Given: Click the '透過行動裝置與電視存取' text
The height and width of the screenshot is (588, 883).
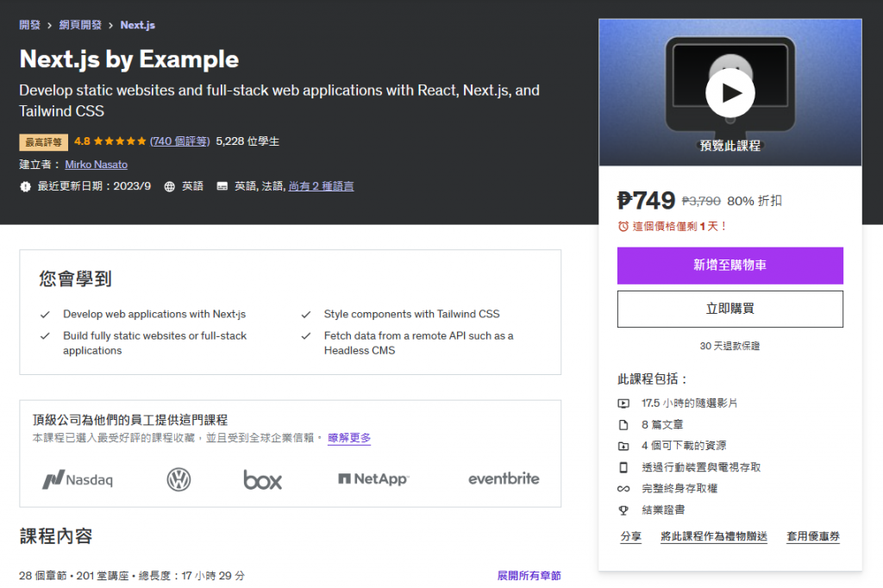Looking at the screenshot, I should [701, 467].
